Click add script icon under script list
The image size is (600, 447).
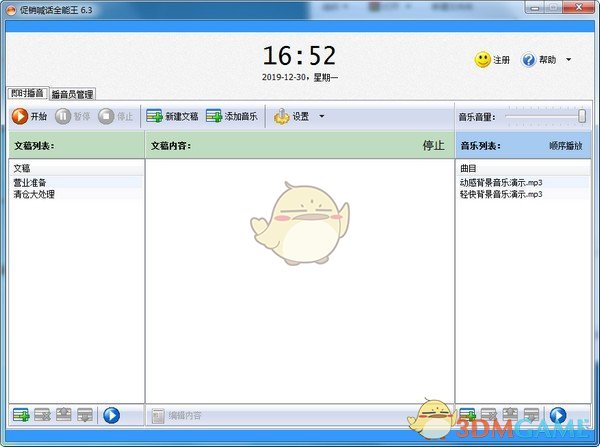(21, 415)
